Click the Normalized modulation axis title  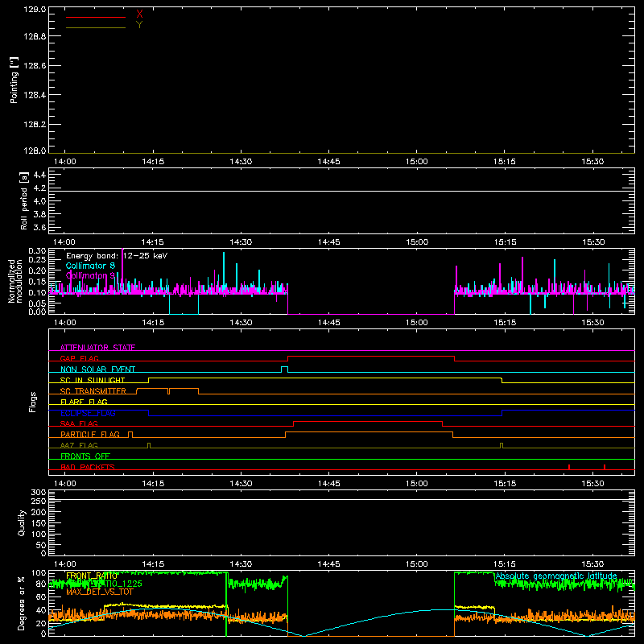(15, 281)
